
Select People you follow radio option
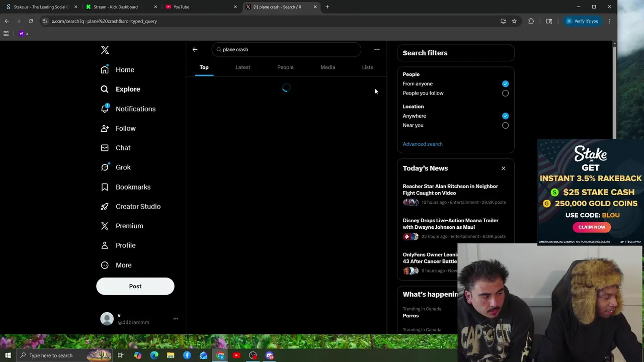click(505, 93)
